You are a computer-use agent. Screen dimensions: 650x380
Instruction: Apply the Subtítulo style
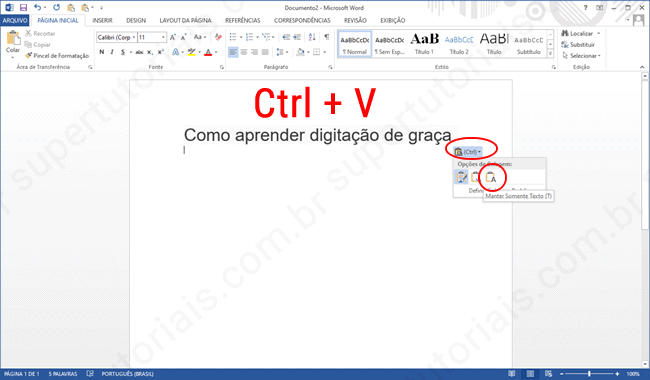529,44
